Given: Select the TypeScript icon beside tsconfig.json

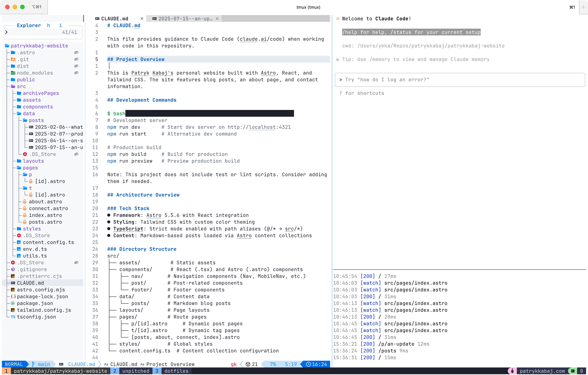Looking at the screenshot, I should click(x=13, y=317).
